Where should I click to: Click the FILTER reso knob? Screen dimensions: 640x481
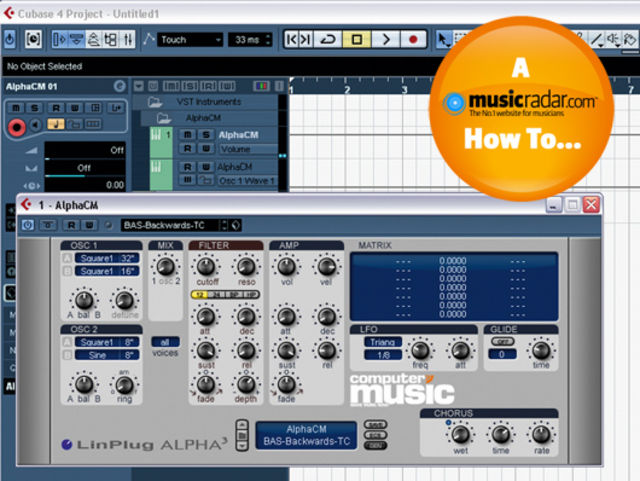coord(246,266)
